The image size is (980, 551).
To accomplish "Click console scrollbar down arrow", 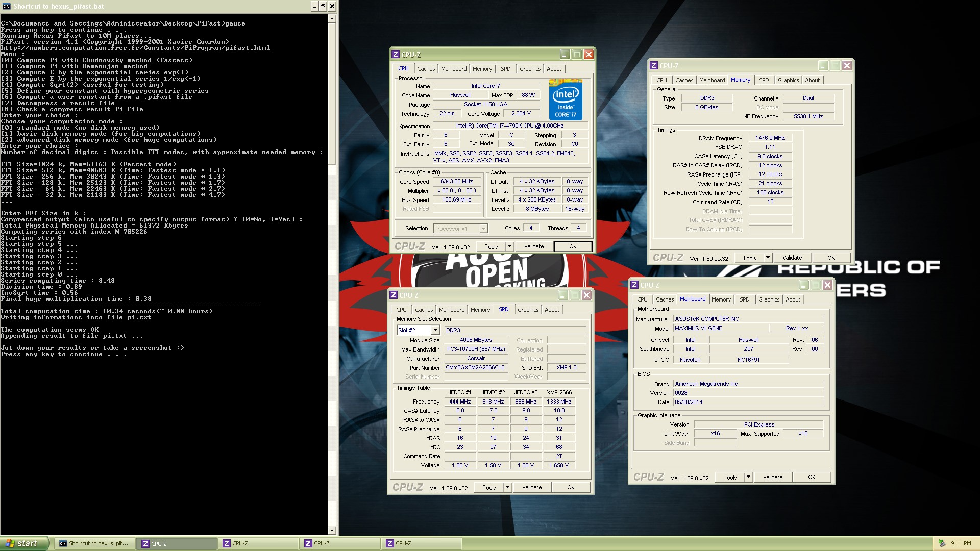I will [x=332, y=531].
